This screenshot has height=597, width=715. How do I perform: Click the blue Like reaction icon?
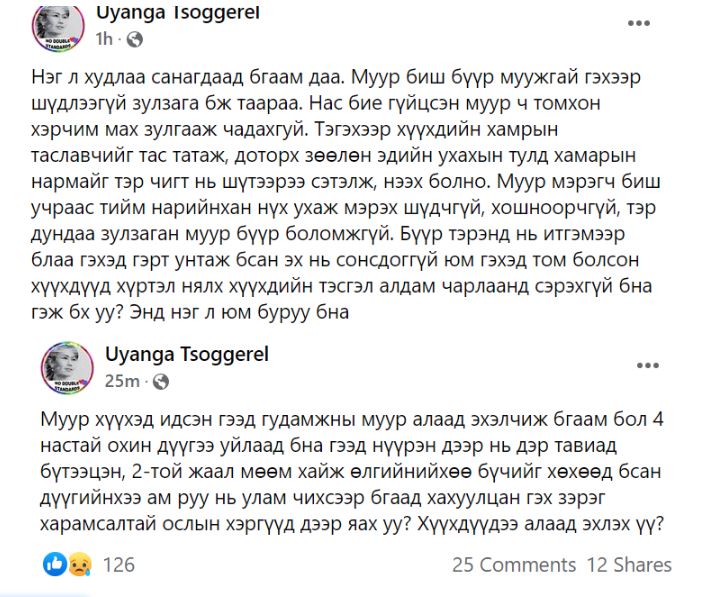pos(54,565)
